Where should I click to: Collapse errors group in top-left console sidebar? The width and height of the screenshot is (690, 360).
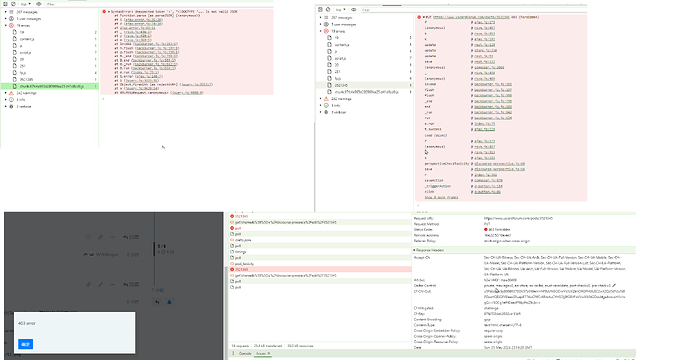(6, 26)
